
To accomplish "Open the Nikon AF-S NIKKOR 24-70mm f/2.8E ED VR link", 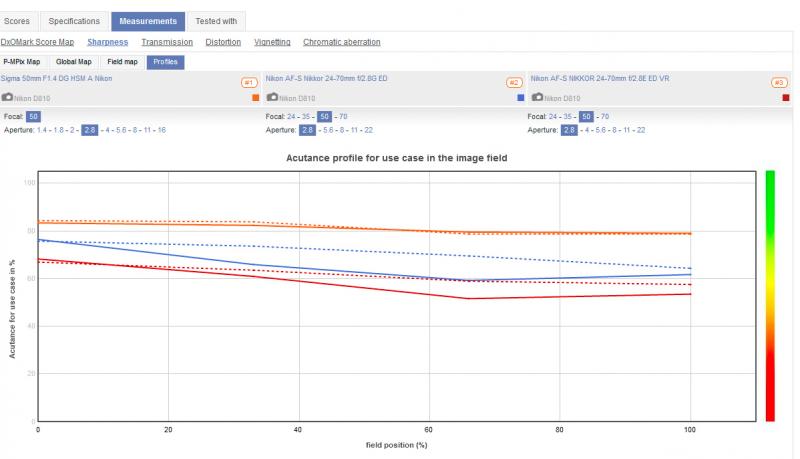I will click(600, 78).
